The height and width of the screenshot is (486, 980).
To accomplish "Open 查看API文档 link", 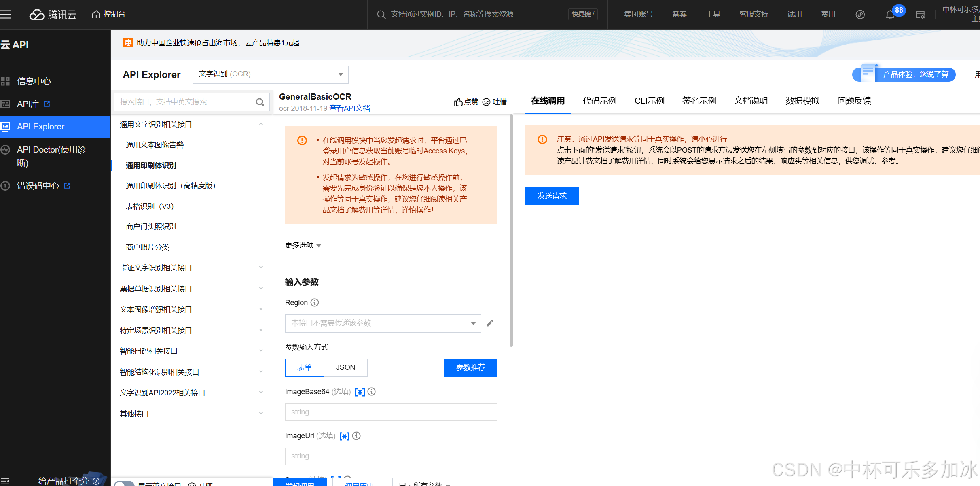I will [349, 108].
